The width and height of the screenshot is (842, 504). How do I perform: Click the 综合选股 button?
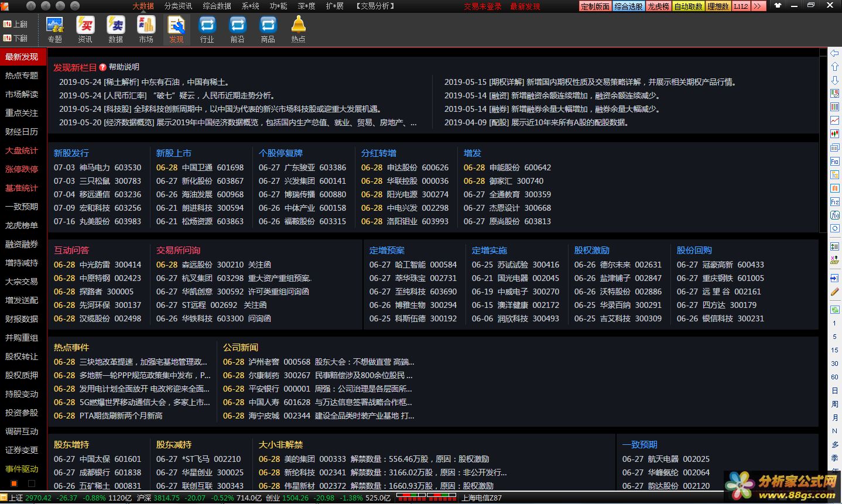629,6
